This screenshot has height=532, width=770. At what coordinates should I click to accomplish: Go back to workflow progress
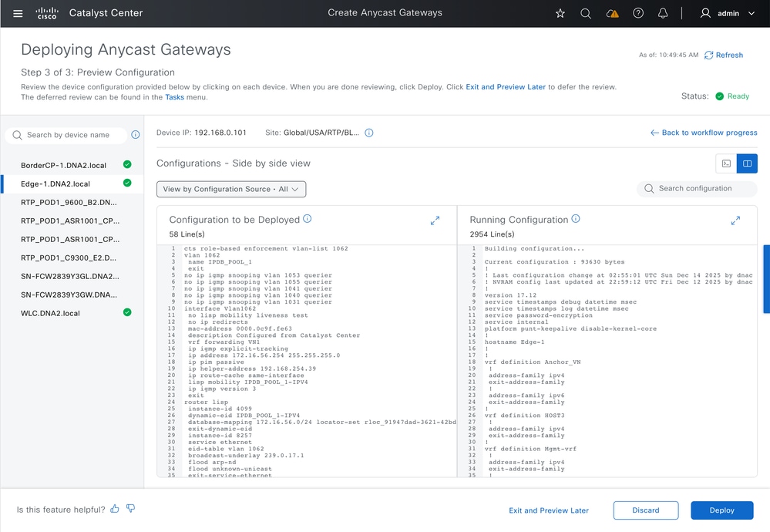point(704,133)
